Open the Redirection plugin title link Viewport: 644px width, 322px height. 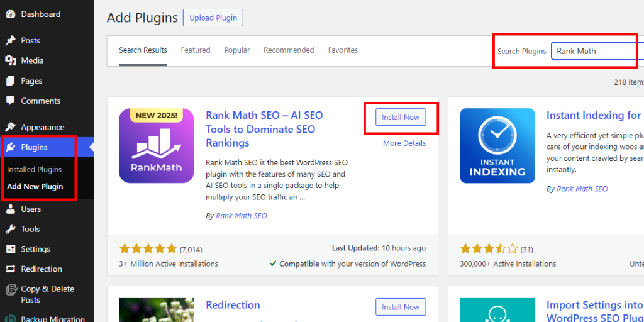point(233,305)
